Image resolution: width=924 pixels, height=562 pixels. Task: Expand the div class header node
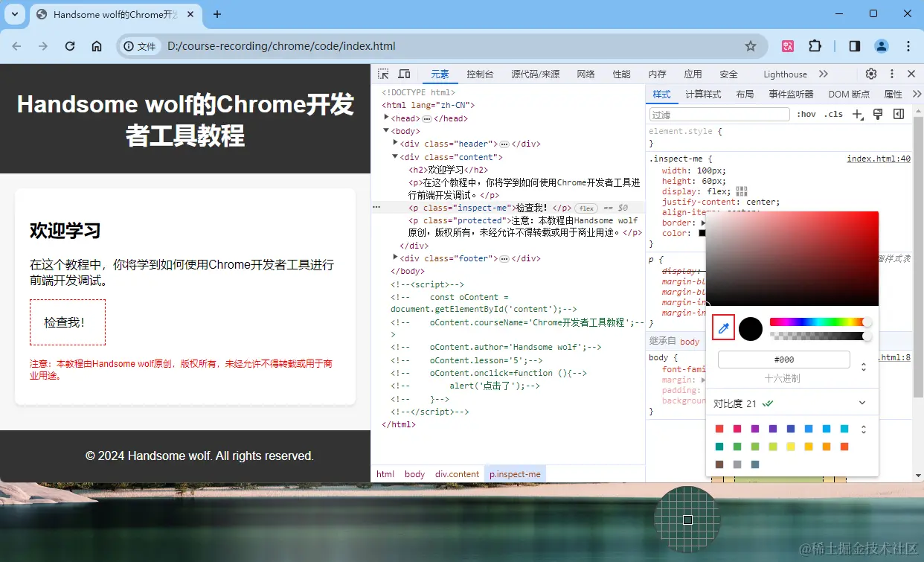click(396, 143)
